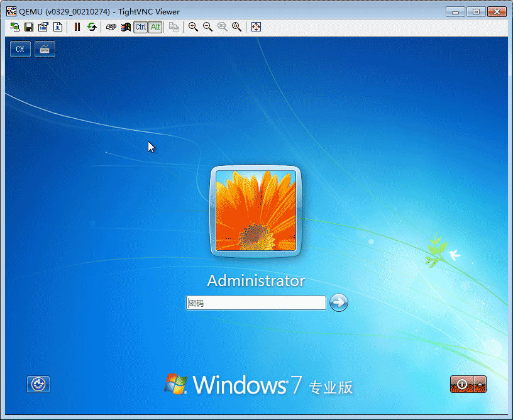Focus the 密码 password field

click(x=256, y=303)
